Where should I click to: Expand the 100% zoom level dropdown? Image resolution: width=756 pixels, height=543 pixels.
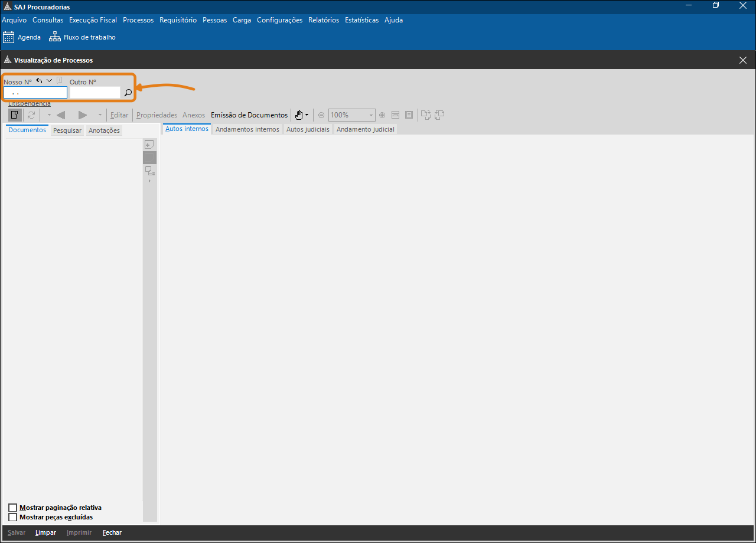(x=371, y=115)
